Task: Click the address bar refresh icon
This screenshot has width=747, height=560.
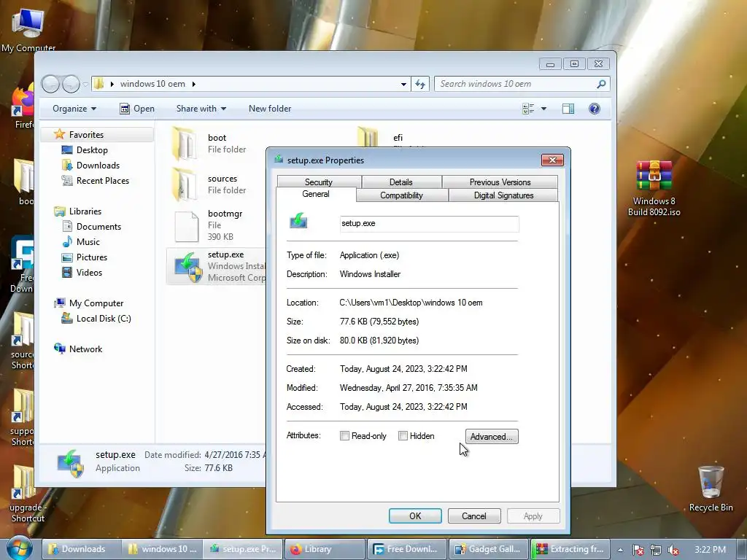Action: (419, 84)
